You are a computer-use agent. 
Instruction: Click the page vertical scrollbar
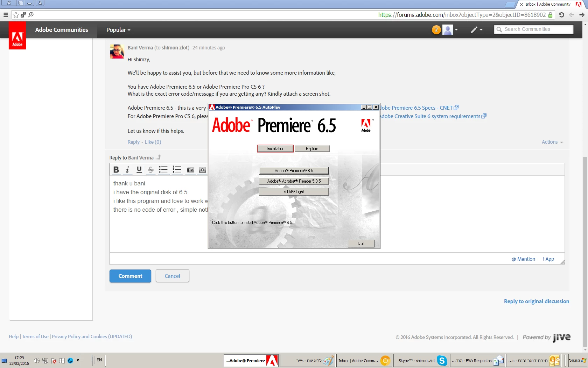(x=585, y=252)
